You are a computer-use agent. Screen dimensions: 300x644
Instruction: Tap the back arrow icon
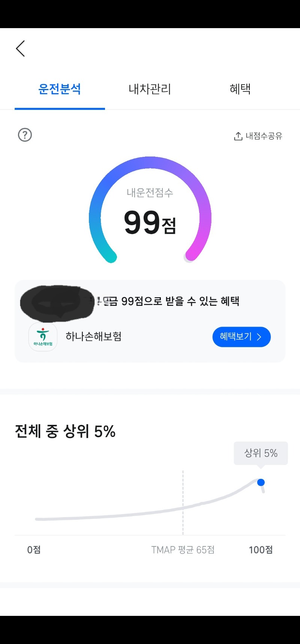(21, 49)
